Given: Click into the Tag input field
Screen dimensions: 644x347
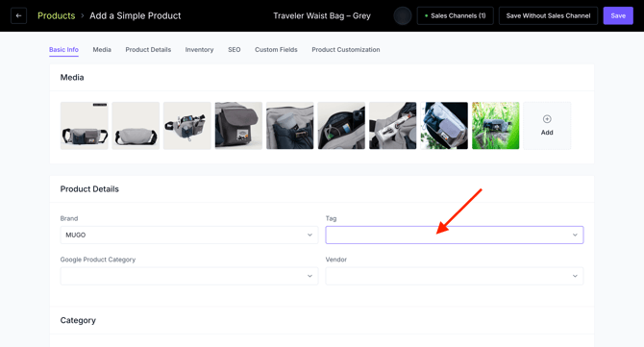Looking at the screenshot, I should [455, 235].
